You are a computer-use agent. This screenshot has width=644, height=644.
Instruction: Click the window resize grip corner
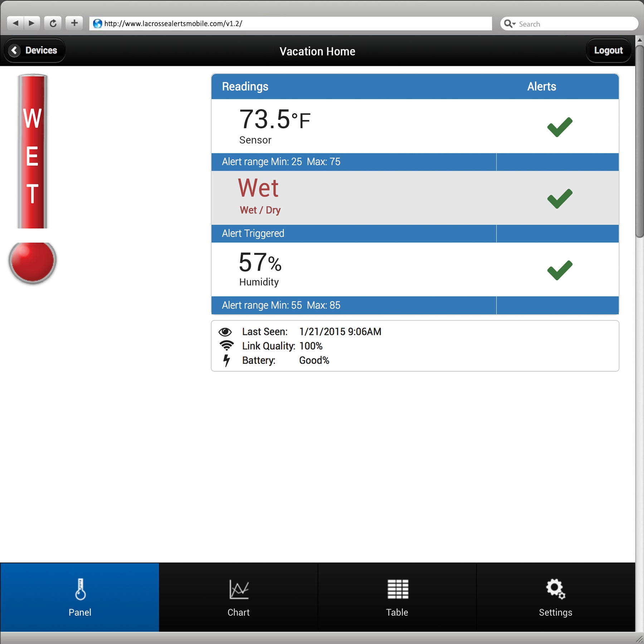point(639,639)
